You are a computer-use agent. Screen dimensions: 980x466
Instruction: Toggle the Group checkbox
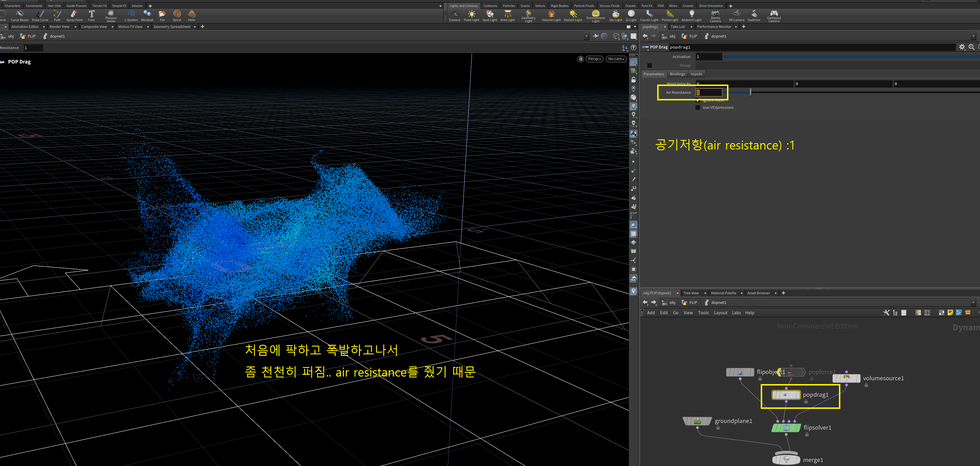650,65
